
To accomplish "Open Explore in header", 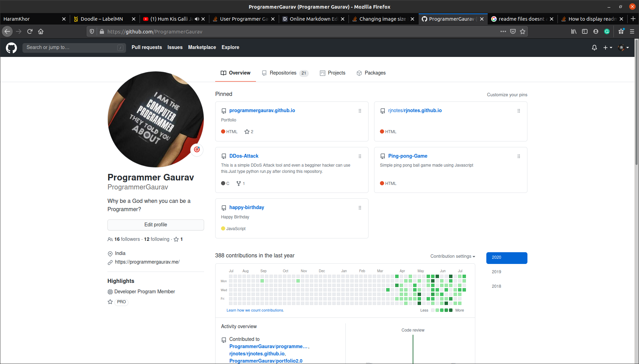I will point(230,47).
